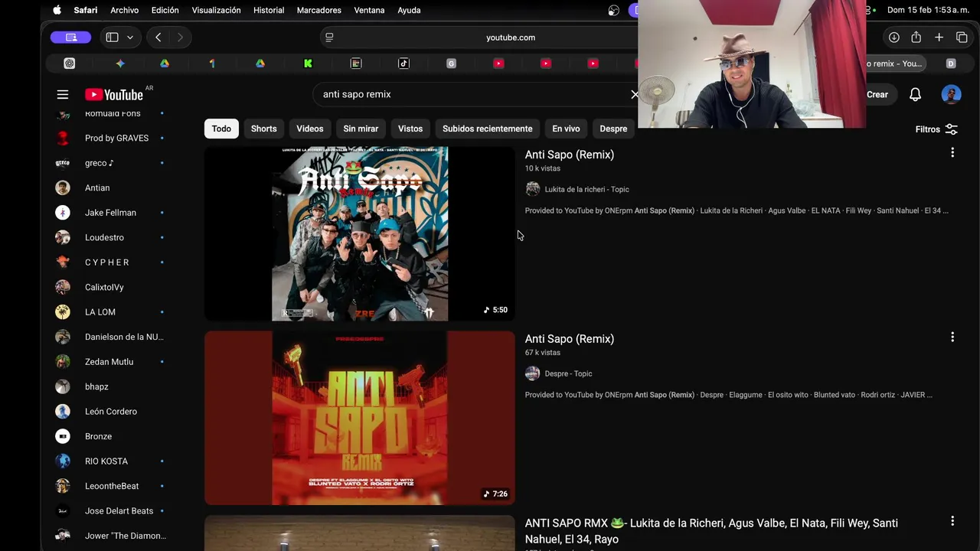Open the Marcadores menu
Image resolution: width=980 pixels, height=551 pixels.
point(318,10)
